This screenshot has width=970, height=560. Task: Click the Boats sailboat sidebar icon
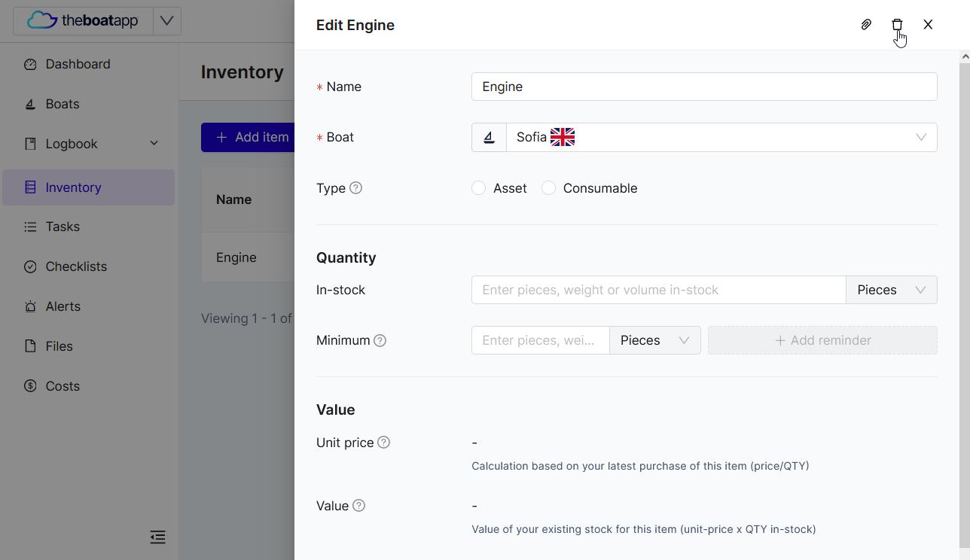pos(30,104)
